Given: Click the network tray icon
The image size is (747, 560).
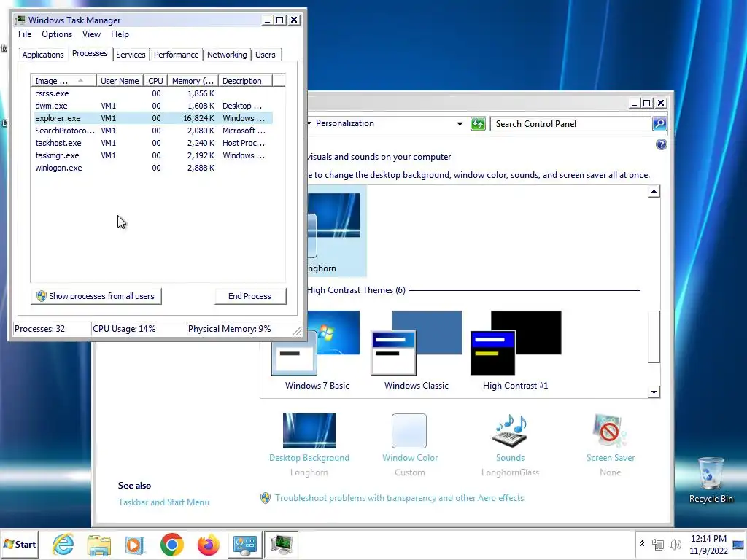Looking at the screenshot, I should pos(658,544).
